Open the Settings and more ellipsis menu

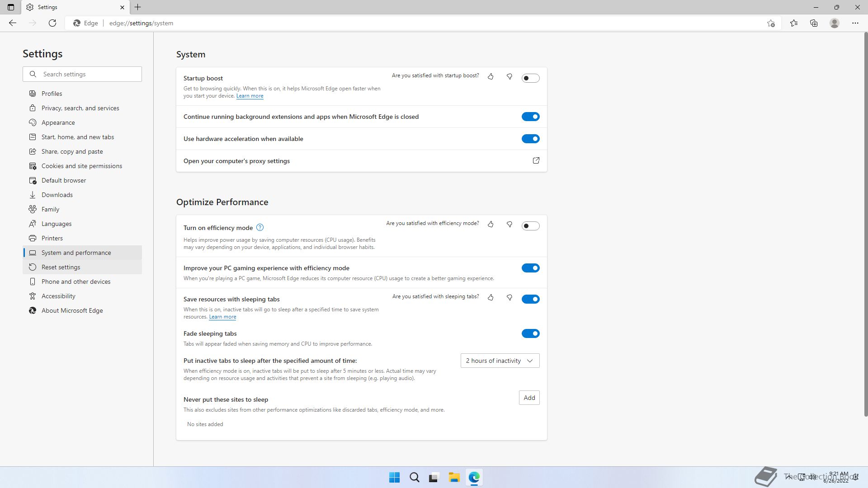coord(855,23)
